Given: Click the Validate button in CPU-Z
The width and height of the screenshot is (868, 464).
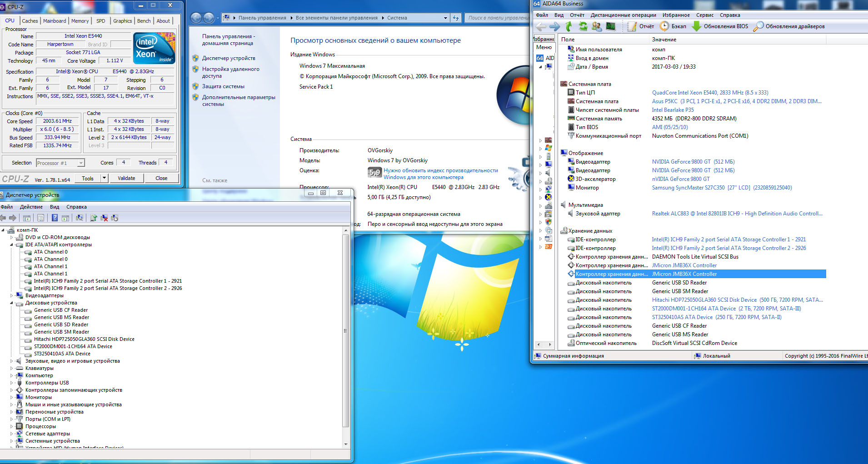Looking at the screenshot, I should [x=126, y=178].
